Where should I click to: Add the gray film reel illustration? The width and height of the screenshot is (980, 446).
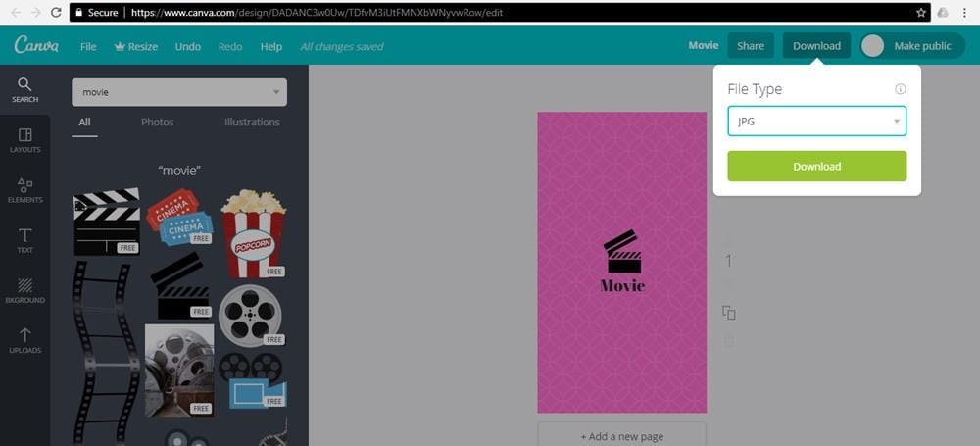251,314
